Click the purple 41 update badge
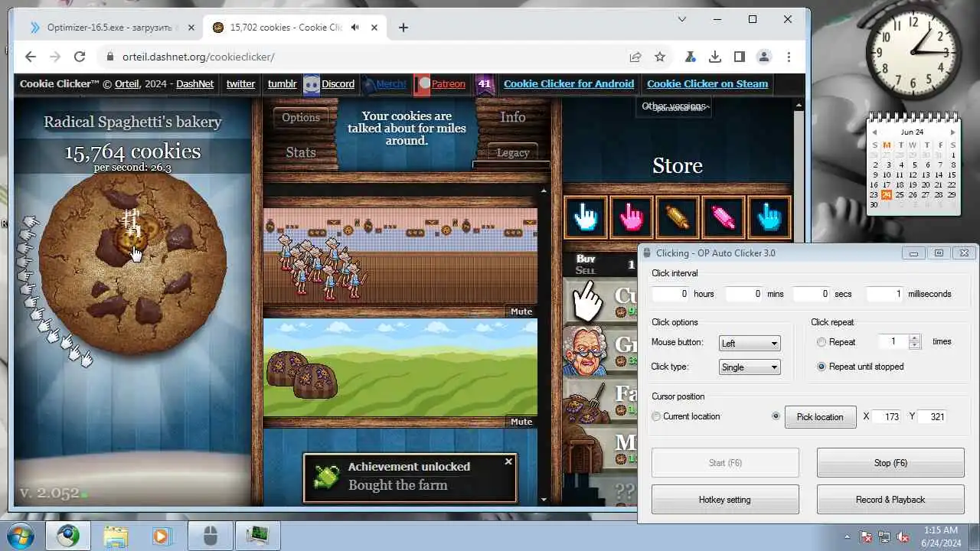This screenshot has width=980, height=551. (x=484, y=84)
